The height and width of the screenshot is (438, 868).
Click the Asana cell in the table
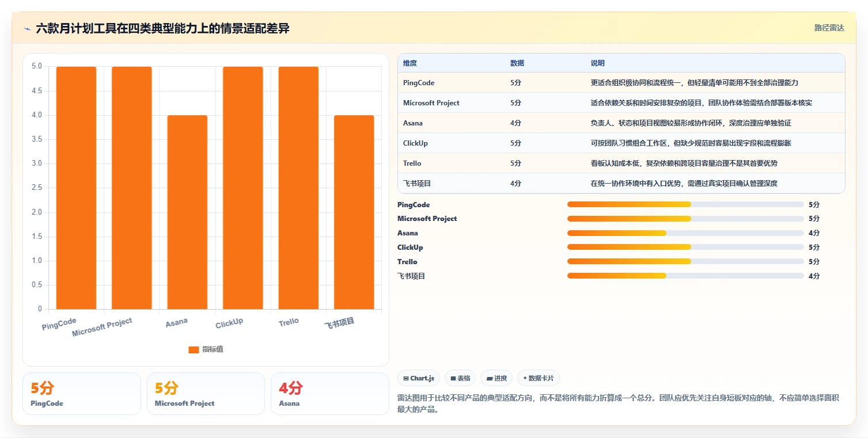click(413, 123)
